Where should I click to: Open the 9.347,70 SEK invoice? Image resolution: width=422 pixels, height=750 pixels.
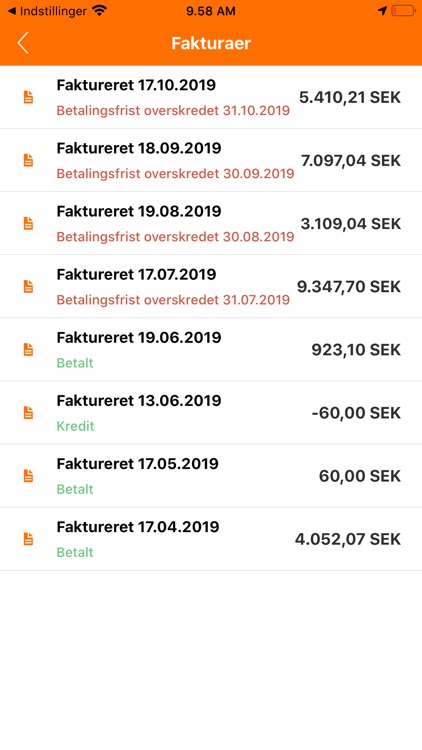[211, 287]
